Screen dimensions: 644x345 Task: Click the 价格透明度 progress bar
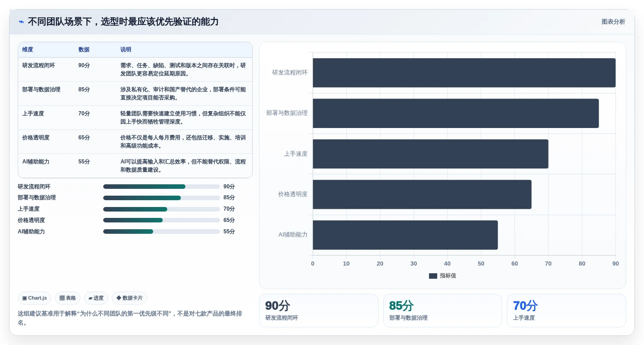161,220
